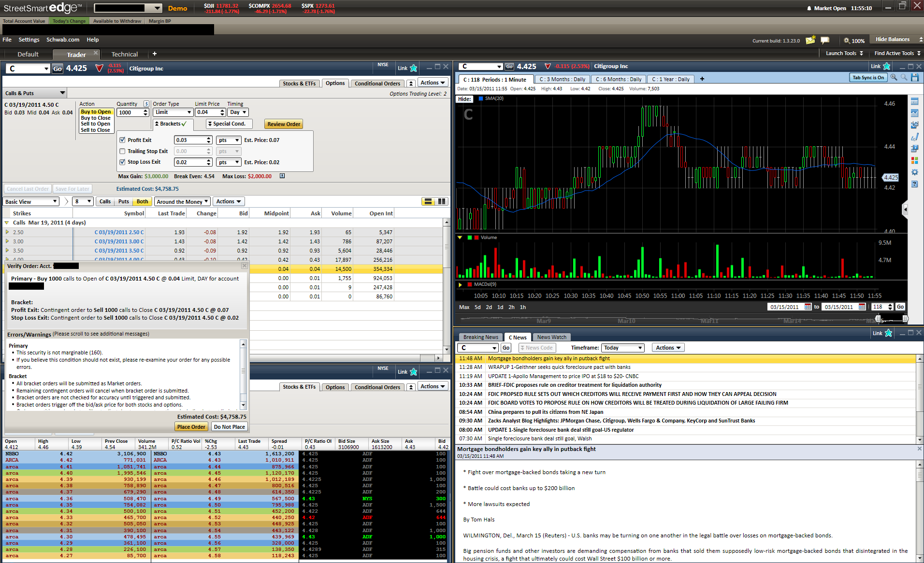Switch option chain to stacked row layout

tap(428, 201)
